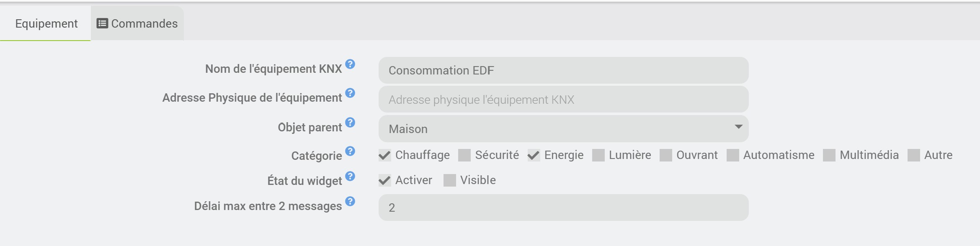980x246 pixels.
Task: Open the Objet parent Maison dropdown
Action: 563,128
